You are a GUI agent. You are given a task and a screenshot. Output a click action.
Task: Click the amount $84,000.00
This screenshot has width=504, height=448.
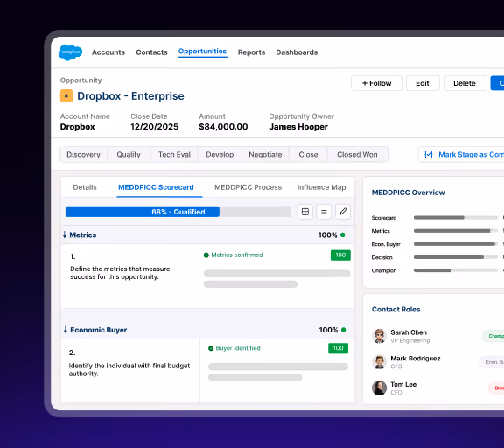(223, 127)
